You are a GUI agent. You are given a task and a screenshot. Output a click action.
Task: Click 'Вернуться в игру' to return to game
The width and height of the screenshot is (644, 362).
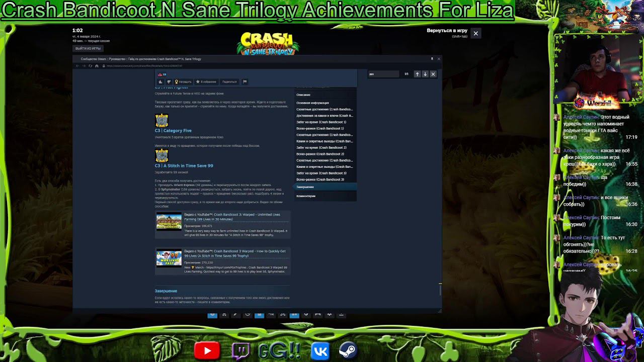tap(447, 31)
